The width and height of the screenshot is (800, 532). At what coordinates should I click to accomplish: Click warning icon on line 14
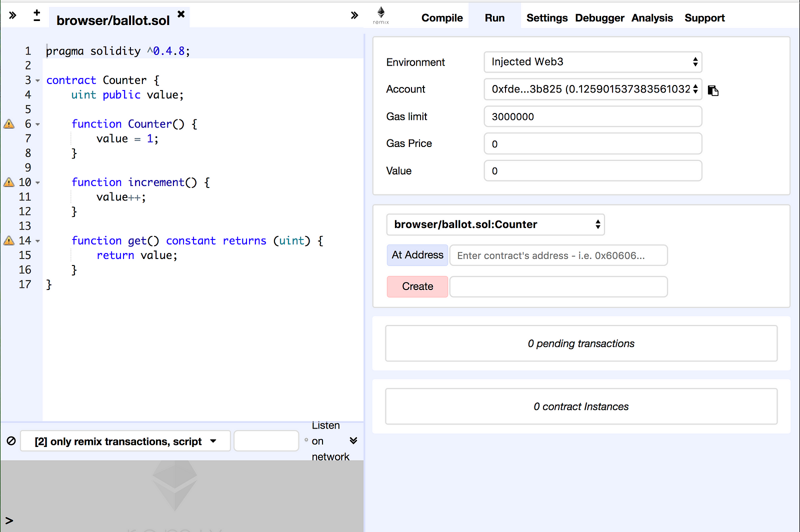click(9, 241)
